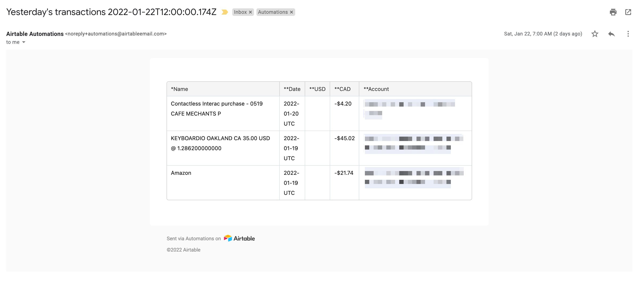Image resolution: width=644 pixels, height=282 pixels.
Task: Click the Airtable Automations sender name
Action: coord(35,34)
